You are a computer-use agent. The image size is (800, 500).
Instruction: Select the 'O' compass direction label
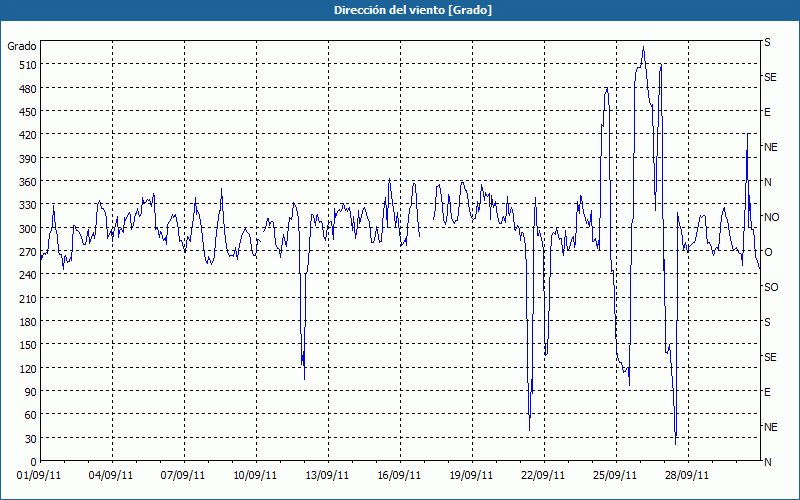pyautogui.click(x=768, y=252)
